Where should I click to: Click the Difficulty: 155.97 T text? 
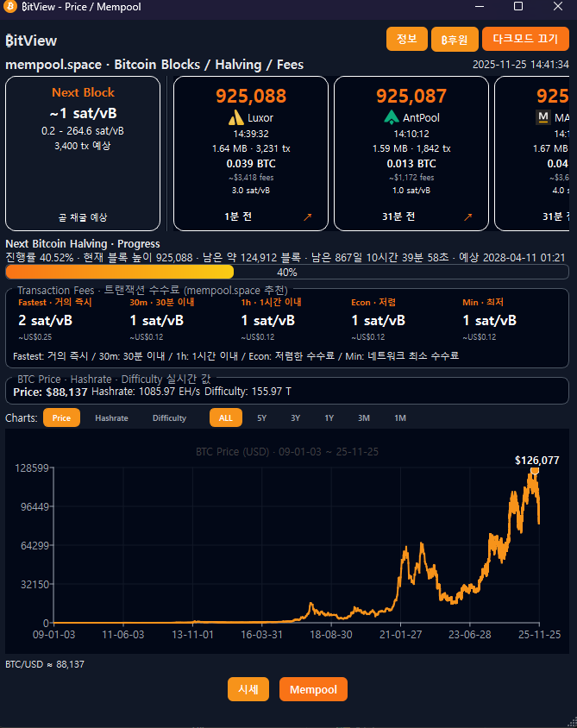248,392
